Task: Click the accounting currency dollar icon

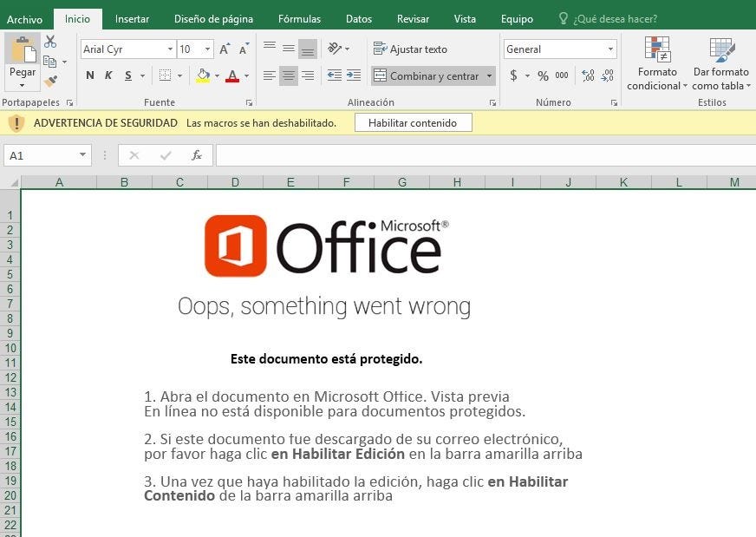Action: (514, 75)
